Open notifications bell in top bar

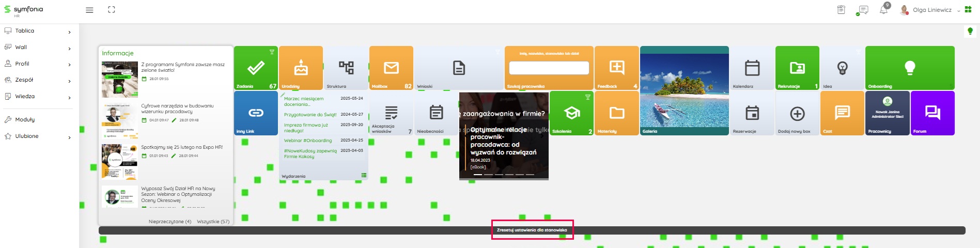click(883, 10)
